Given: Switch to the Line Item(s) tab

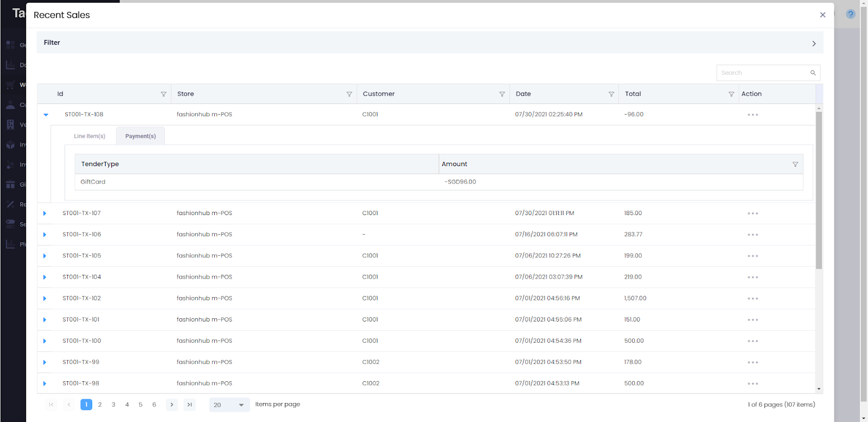Looking at the screenshot, I should coord(90,136).
